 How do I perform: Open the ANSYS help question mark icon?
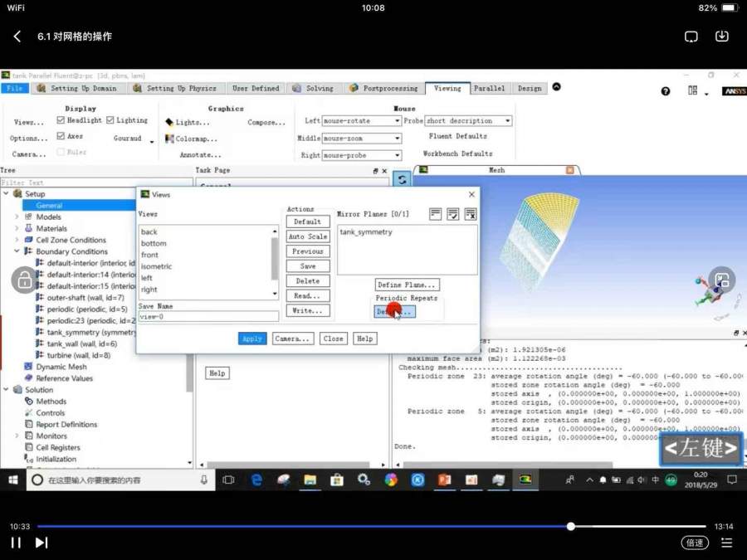click(x=666, y=91)
